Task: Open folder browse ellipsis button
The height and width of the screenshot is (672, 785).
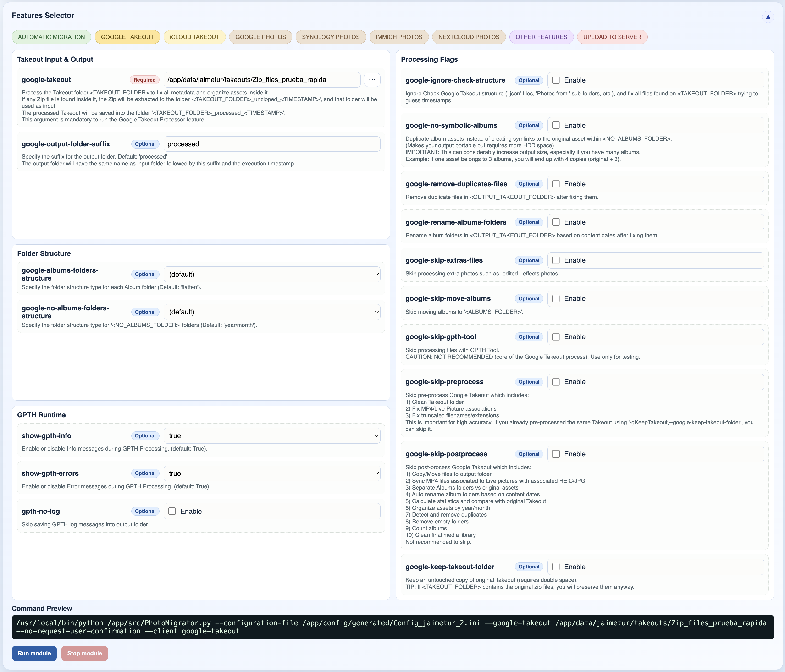Action: coord(372,80)
